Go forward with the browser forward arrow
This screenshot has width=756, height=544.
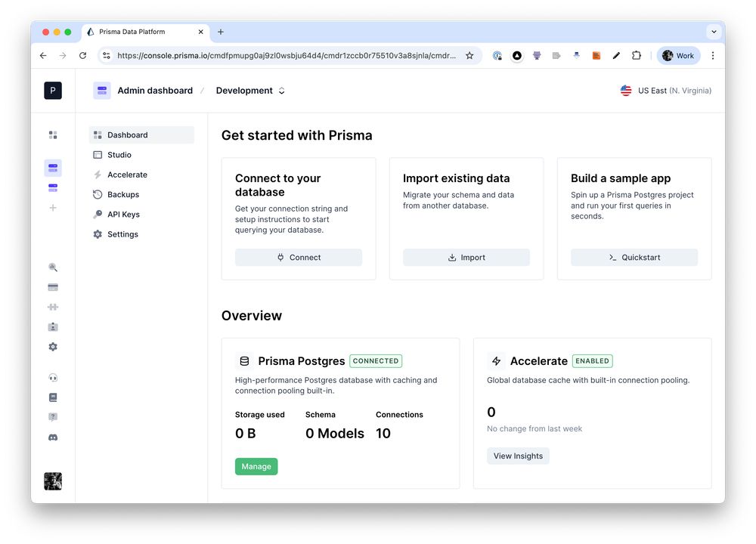(x=63, y=55)
